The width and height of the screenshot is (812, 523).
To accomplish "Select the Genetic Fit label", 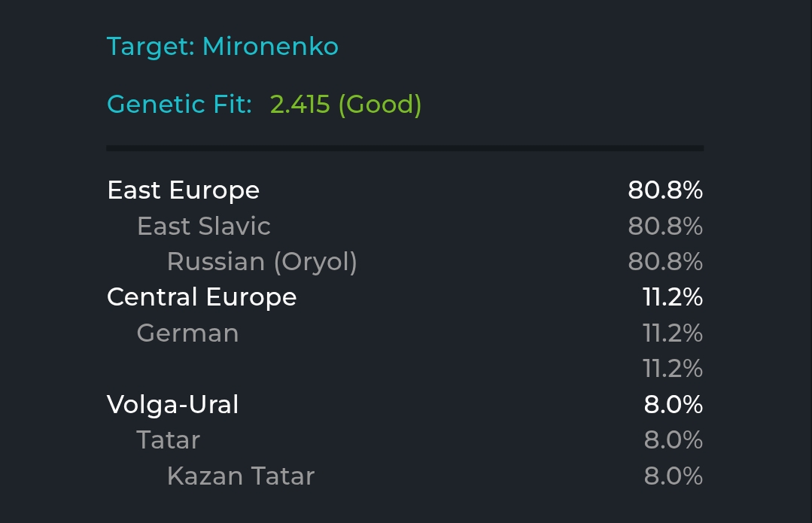I will [179, 104].
